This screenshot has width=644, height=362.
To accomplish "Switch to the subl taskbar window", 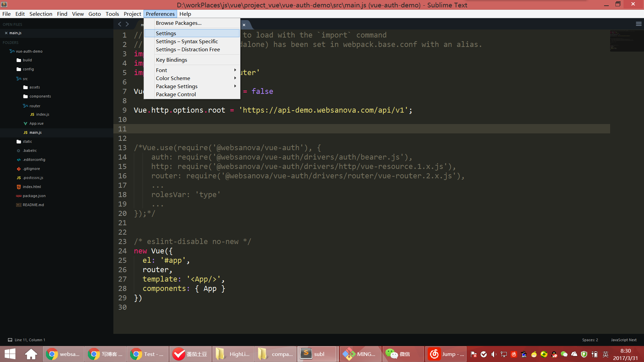I will point(317,354).
